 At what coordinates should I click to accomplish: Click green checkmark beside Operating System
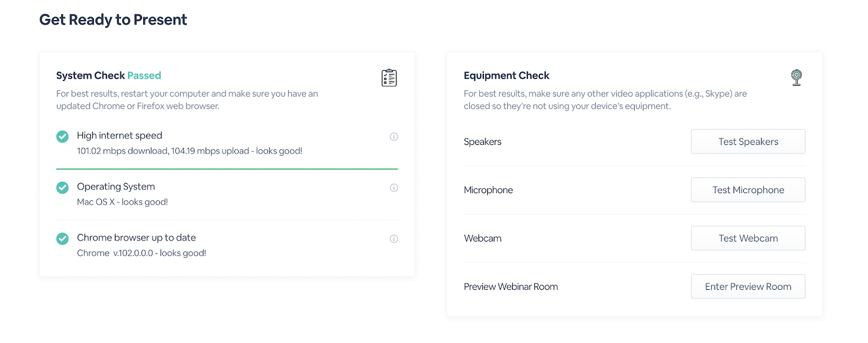click(x=63, y=187)
